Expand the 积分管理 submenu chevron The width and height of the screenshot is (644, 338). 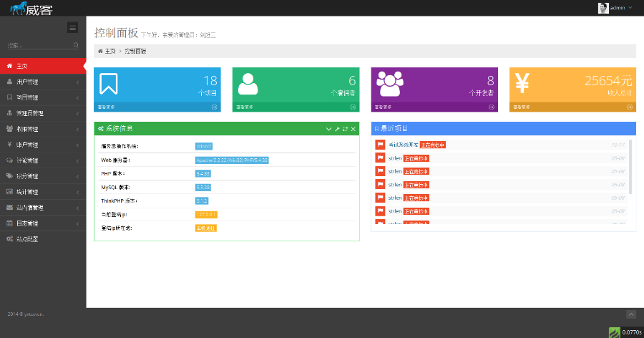tap(77, 176)
